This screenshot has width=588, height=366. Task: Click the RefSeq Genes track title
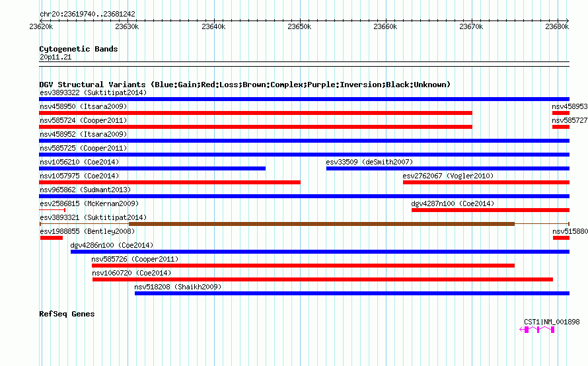[x=67, y=314]
